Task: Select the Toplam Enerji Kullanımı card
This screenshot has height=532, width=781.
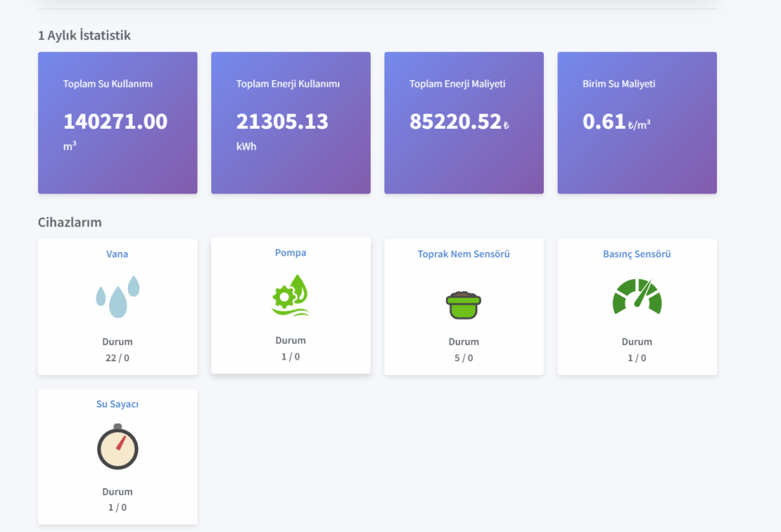Action: point(291,123)
